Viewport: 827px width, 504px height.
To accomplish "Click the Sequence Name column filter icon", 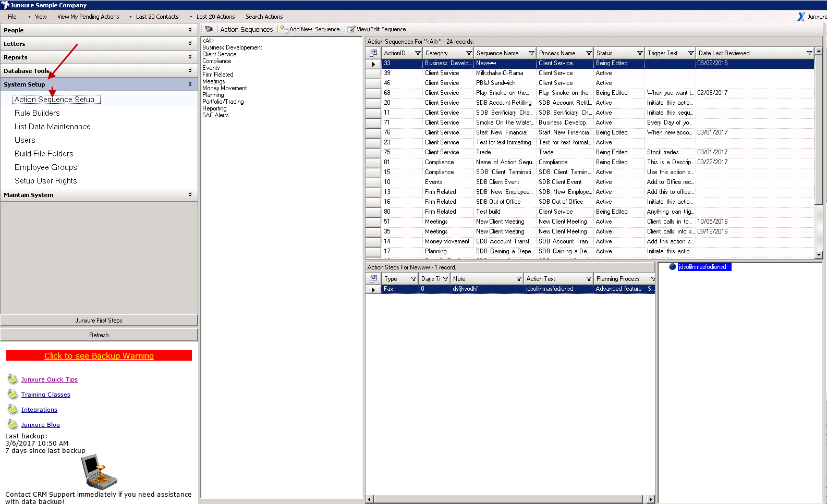I will point(531,53).
